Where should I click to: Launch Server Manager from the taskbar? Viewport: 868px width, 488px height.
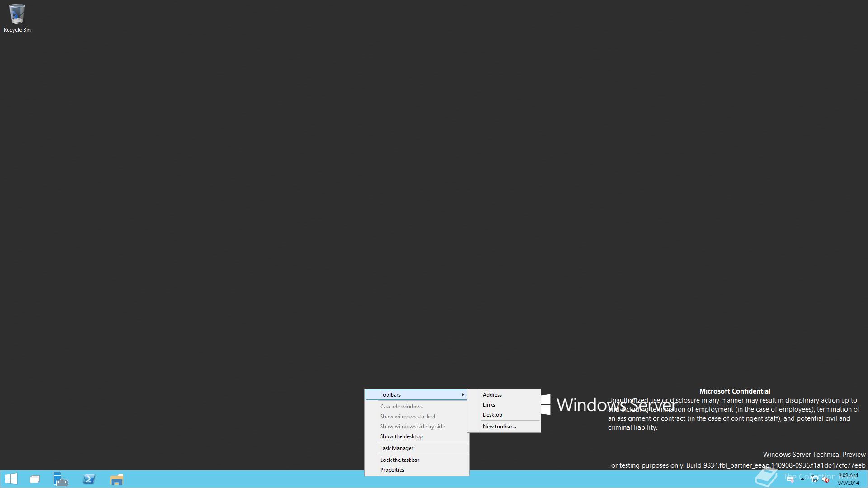pyautogui.click(x=61, y=479)
